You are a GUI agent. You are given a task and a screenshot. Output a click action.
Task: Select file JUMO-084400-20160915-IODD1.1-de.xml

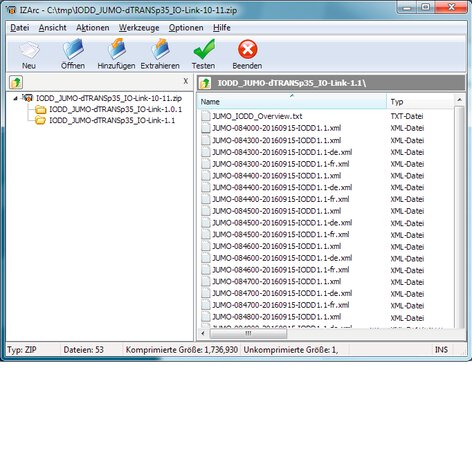click(282, 187)
